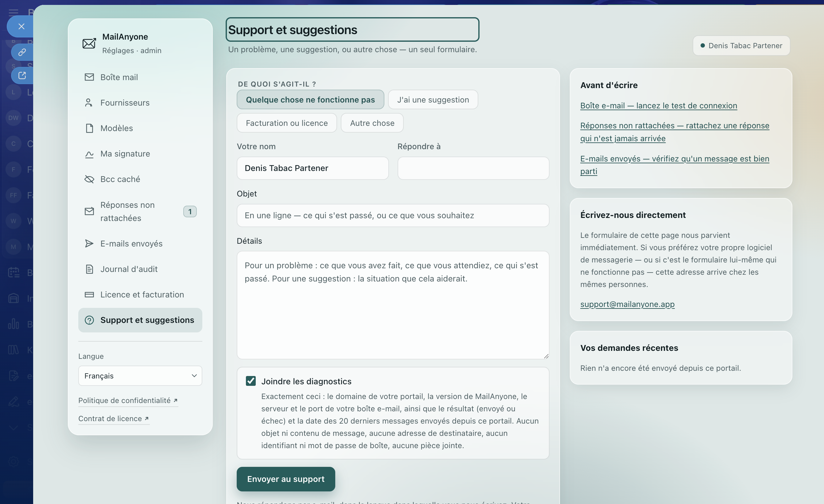Select the DW avatar in the background sidebar

tap(14, 118)
